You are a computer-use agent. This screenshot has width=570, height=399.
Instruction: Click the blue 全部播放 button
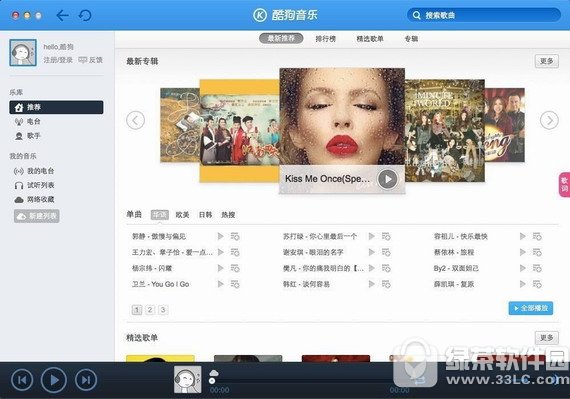(531, 308)
